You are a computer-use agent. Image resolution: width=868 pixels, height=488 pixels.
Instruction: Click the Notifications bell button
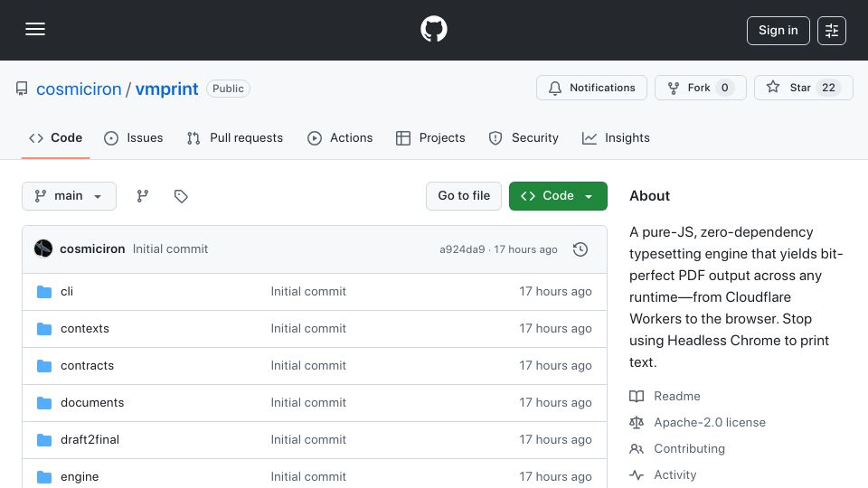(591, 88)
